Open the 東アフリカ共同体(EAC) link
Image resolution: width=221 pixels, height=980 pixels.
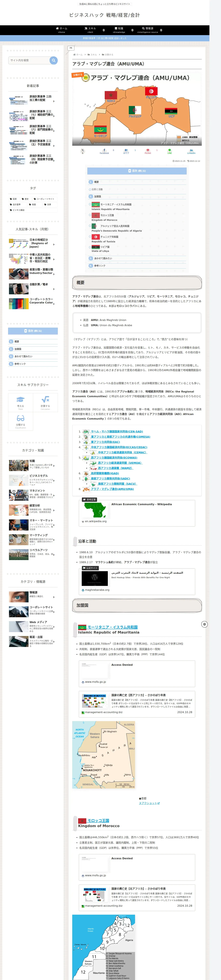coord(105,442)
